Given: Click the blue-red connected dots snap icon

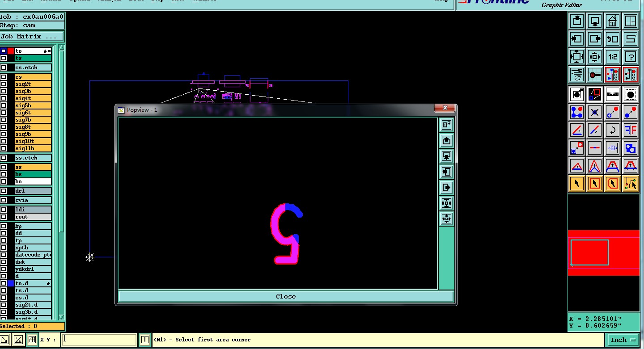Looking at the screenshot, I should point(577,112).
